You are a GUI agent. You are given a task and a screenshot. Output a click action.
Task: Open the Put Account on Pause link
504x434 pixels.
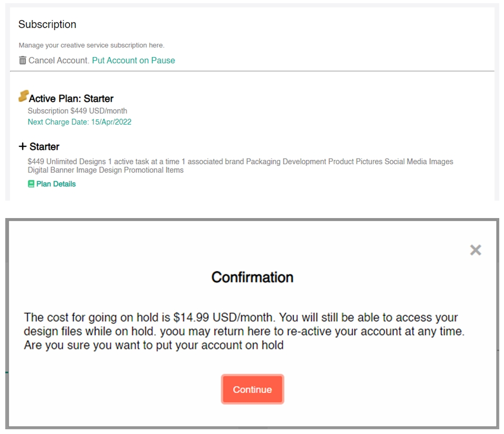134,60
